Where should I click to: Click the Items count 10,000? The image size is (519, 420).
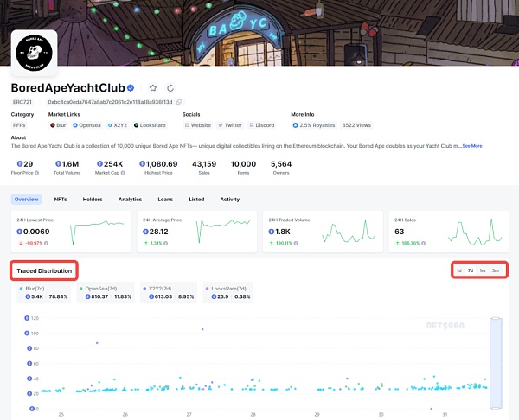[x=243, y=164]
